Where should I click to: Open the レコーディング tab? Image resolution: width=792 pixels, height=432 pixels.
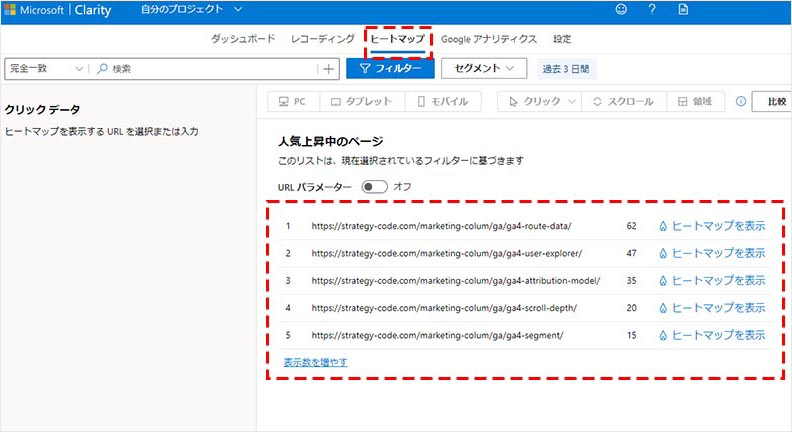click(x=322, y=39)
